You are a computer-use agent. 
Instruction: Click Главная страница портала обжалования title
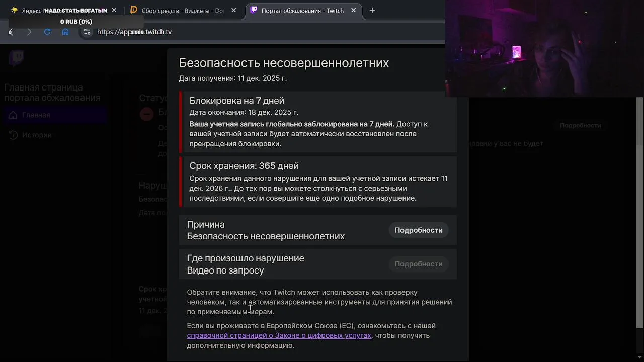(52, 93)
